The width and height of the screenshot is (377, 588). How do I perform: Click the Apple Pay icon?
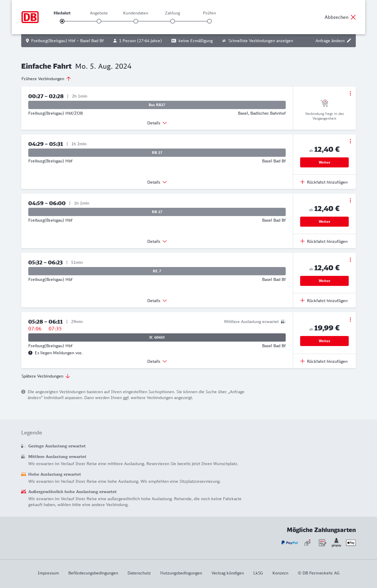coord(351,543)
